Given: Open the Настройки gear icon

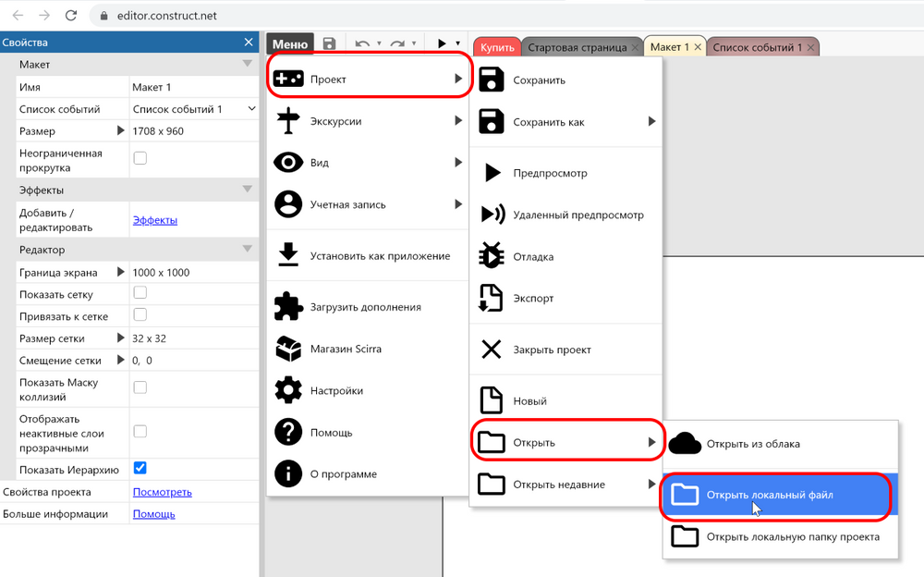Looking at the screenshot, I should [x=289, y=390].
